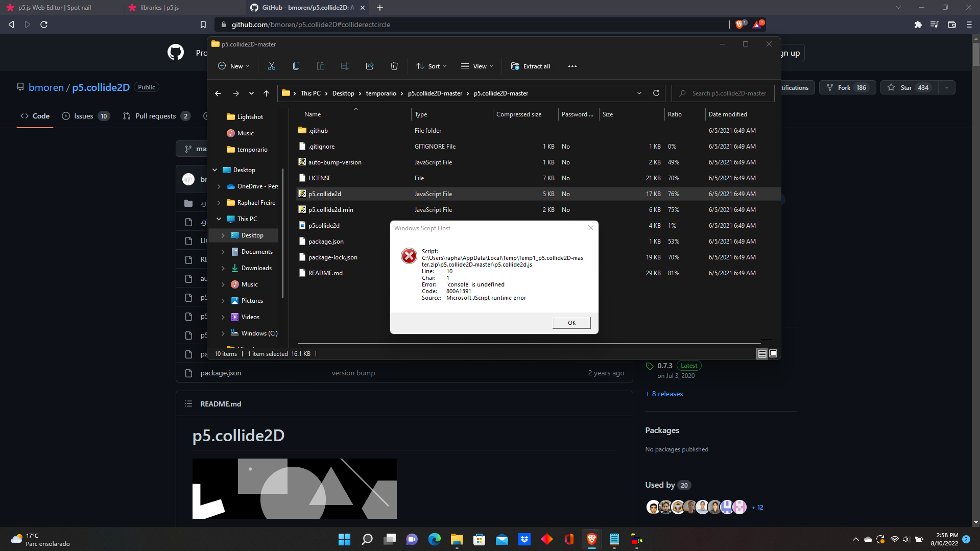Expand the address bar history dropdown

pos(639,93)
